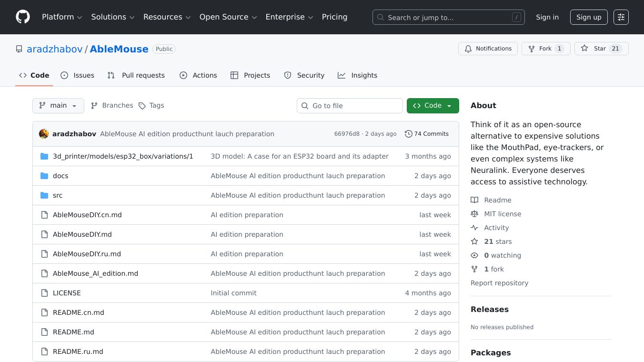Open the Notifications bell button
This screenshot has height=362, width=644.
click(488, 49)
